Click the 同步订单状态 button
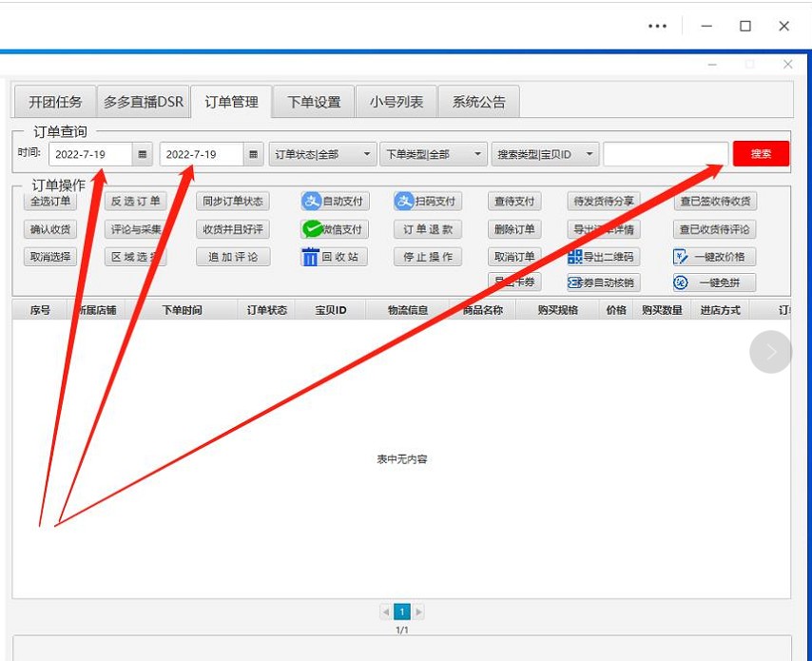This screenshot has height=661, width=812. click(x=233, y=201)
